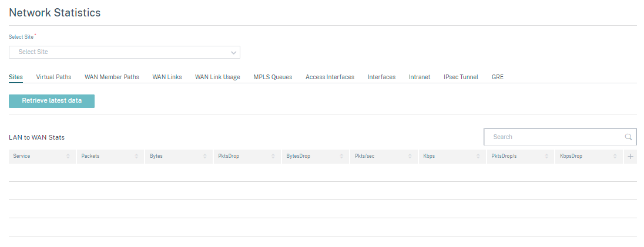Click the Pkts/sec column header
This screenshot has height=247, width=644.
384,156
